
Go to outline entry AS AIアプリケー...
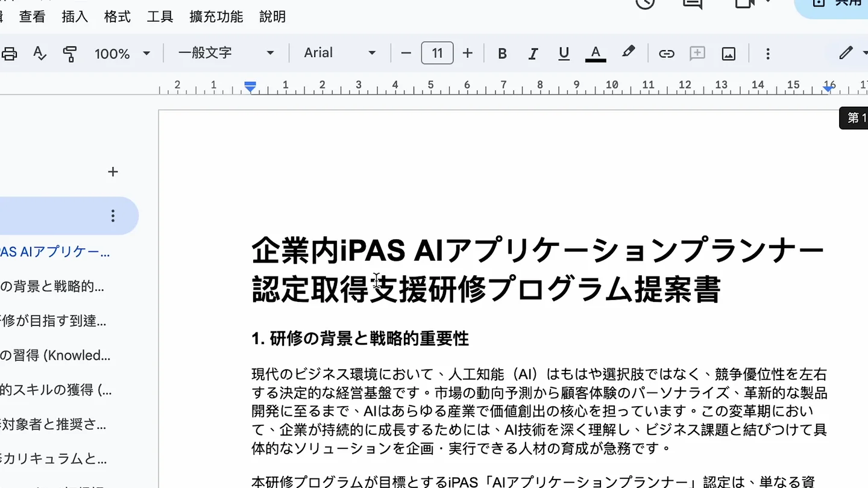click(55, 252)
